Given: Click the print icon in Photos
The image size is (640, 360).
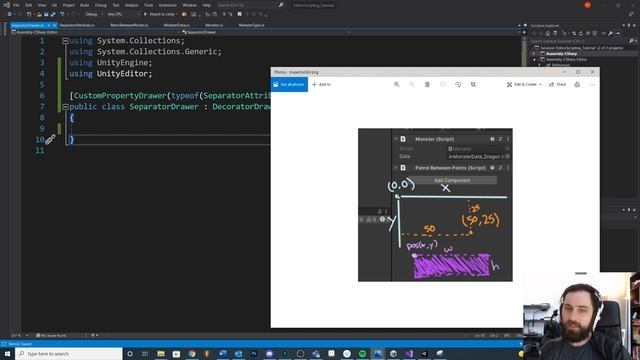Looking at the screenshot, I should (577, 84).
